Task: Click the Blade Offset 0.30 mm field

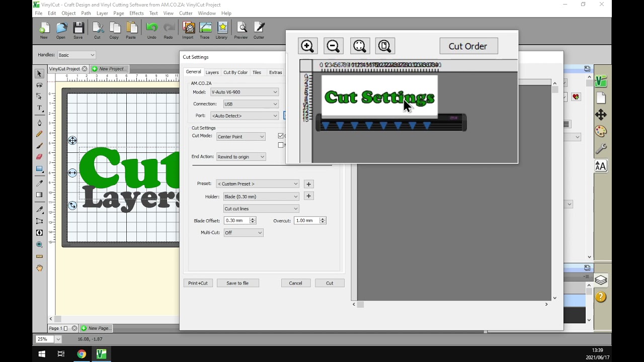Action: tap(236, 221)
